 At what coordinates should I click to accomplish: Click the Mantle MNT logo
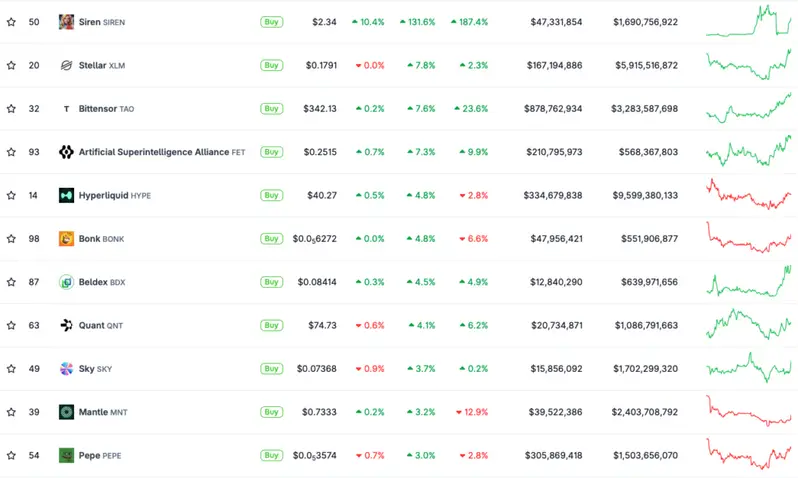point(66,412)
